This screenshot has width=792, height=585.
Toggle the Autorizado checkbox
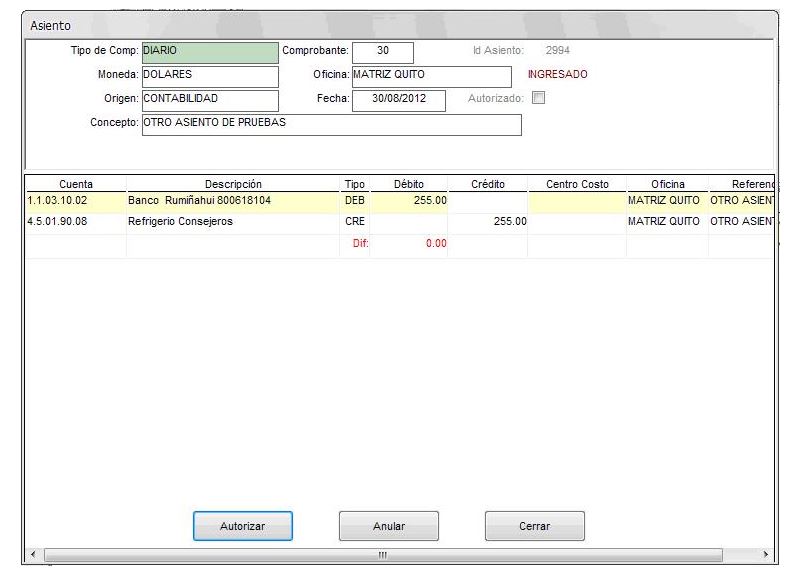click(x=538, y=98)
